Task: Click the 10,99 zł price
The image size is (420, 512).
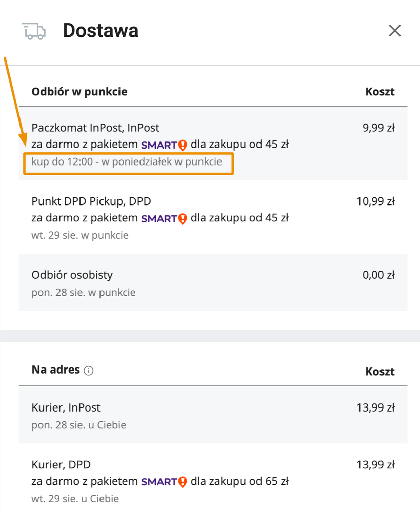Action: (x=375, y=201)
